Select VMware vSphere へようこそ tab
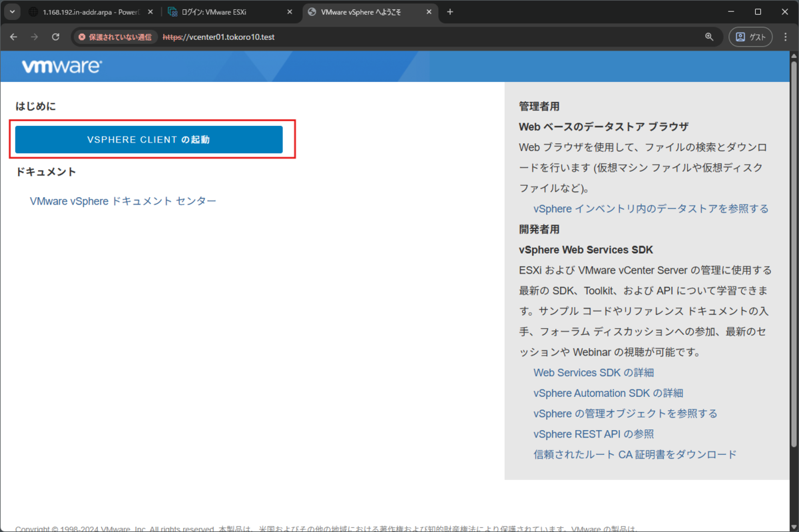 pyautogui.click(x=370, y=12)
